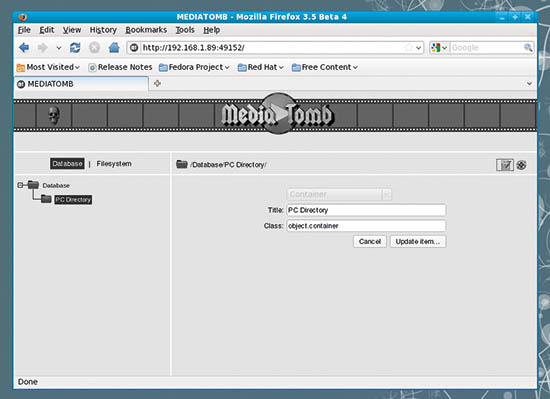550x399 pixels.
Task: Click the site identity icon in URL bar
Action: 134,48
